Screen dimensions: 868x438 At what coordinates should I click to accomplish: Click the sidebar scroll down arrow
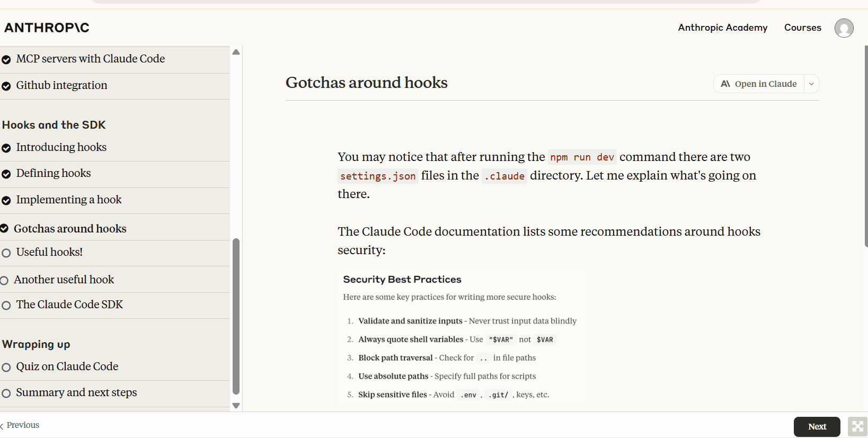(236, 406)
